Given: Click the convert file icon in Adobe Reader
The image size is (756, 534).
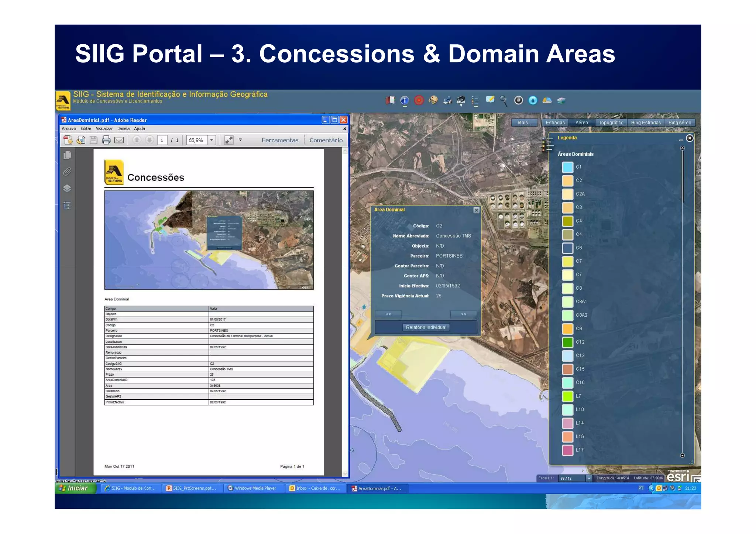Looking at the screenshot, I should click(81, 140).
